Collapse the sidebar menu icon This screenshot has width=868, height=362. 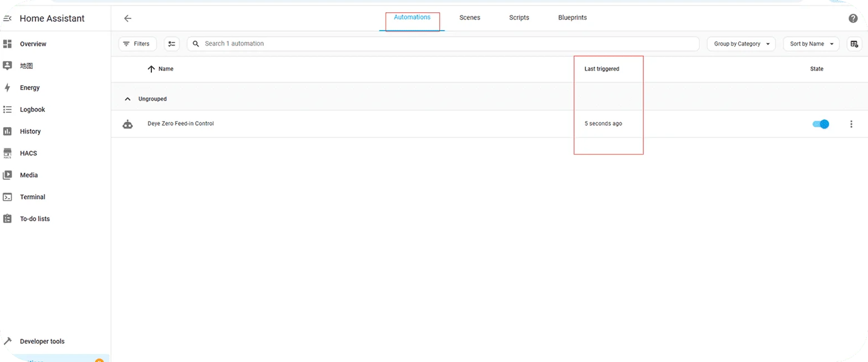[x=8, y=18]
